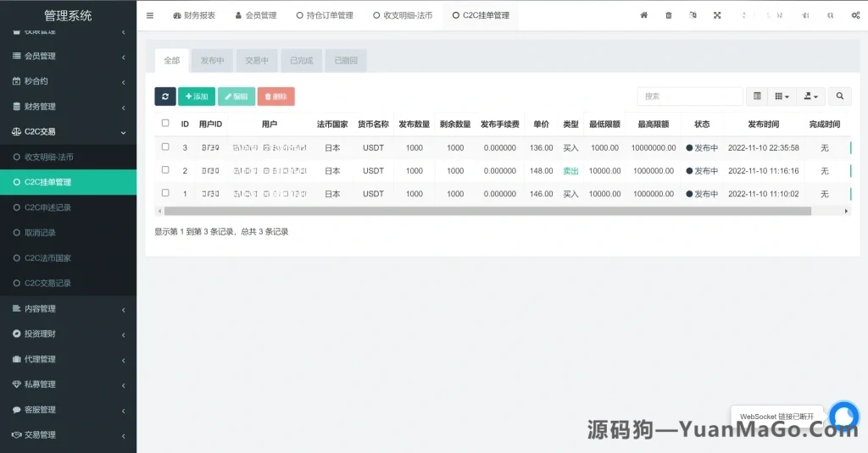868x453 pixels.
Task: Check the row with ID 1
Action: click(x=165, y=193)
